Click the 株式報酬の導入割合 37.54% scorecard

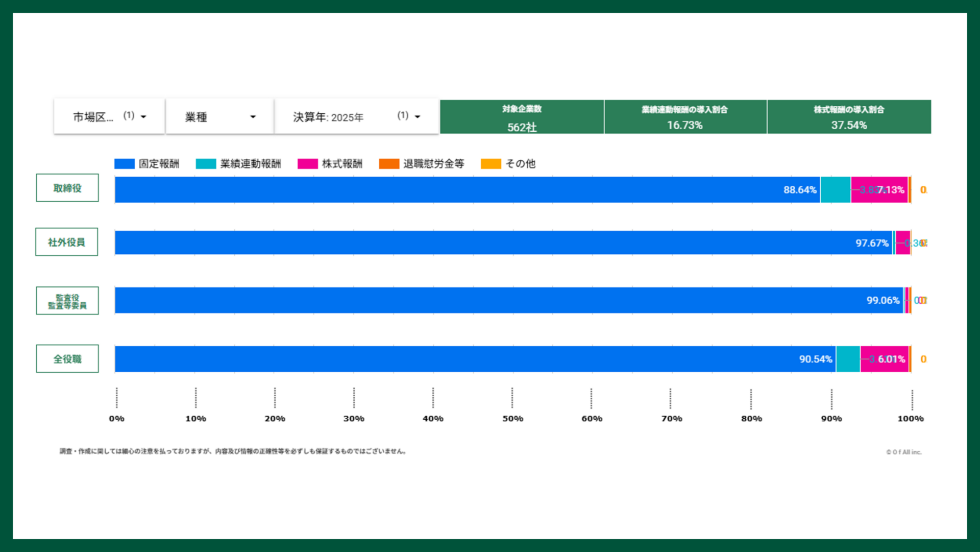(849, 117)
